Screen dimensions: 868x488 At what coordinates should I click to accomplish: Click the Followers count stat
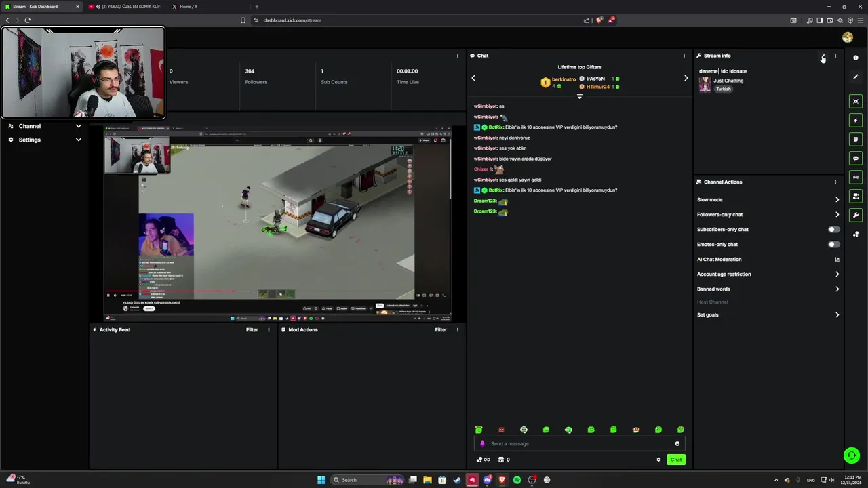pyautogui.click(x=255, y=76)
